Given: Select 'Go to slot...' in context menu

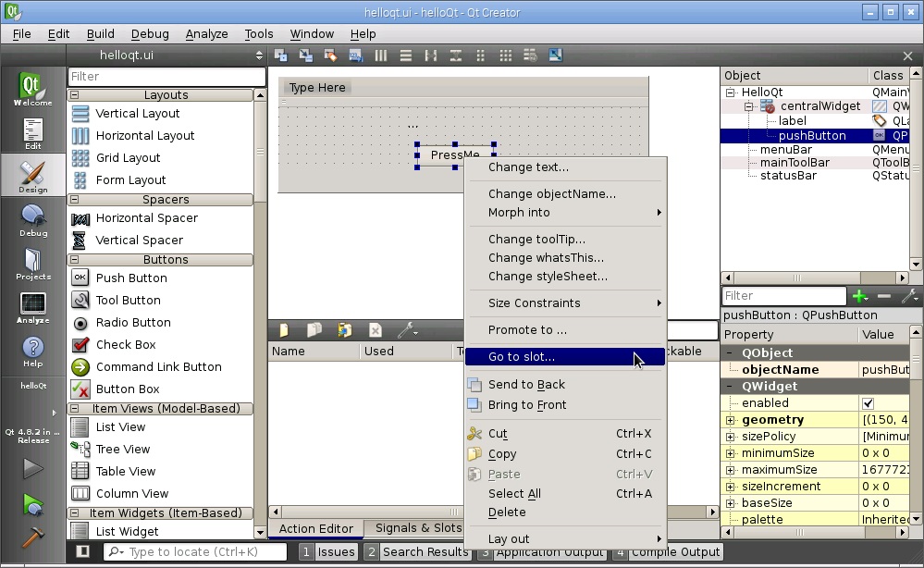Looking at the screenshot, I should coord(522,357).
